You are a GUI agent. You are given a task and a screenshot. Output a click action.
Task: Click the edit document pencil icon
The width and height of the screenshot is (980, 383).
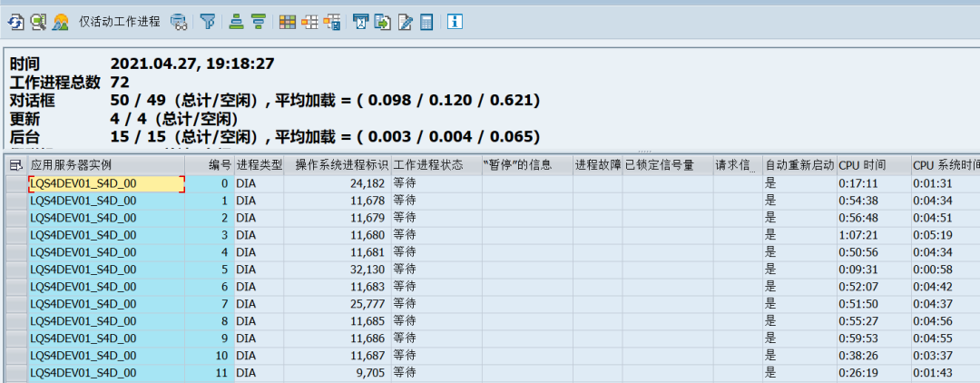[405, 22]
